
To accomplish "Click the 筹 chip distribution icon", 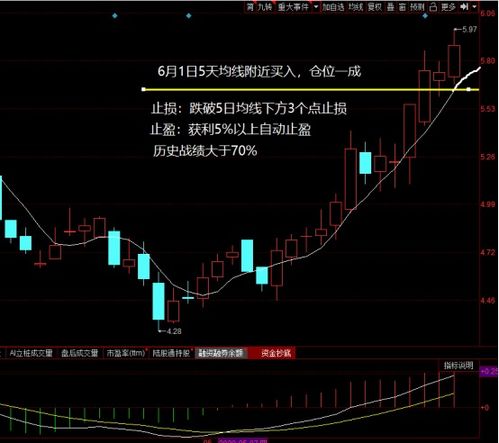I will [x=250, y=7].
